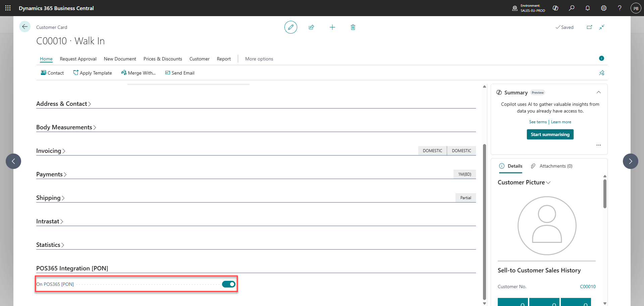Open See terms link
Image resolution: width=644 pixels, height=306 pixels.
(x=538, y=122)
